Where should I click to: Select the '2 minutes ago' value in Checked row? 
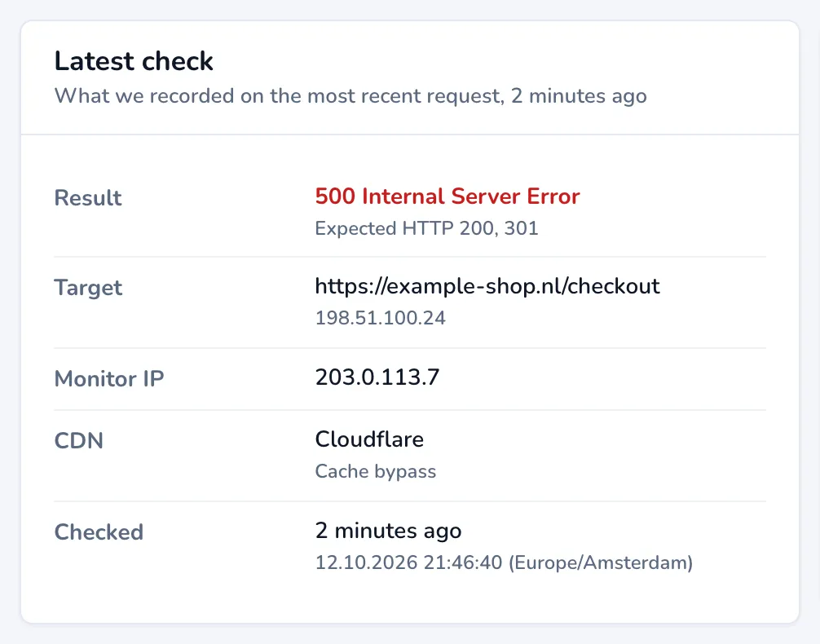point(388,531)
